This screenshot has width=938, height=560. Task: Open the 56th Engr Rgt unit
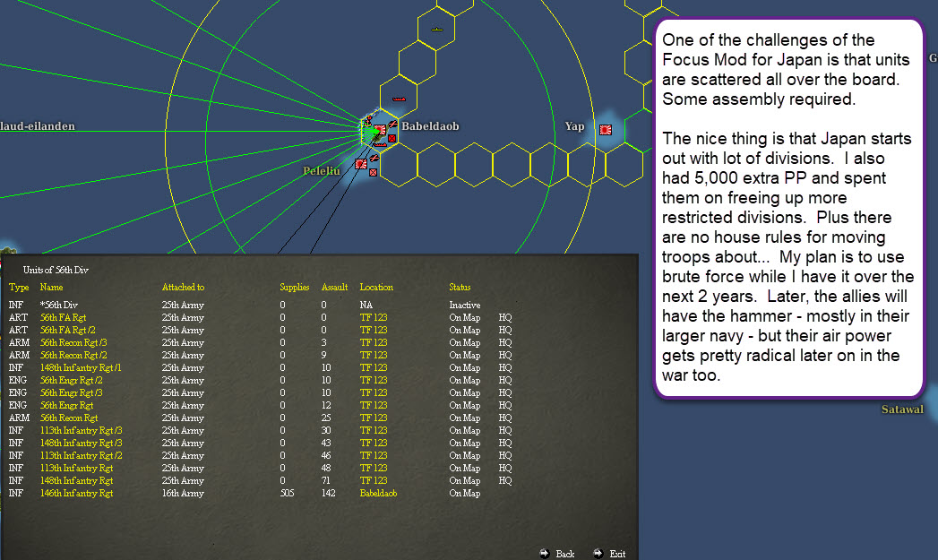(66, 406)
